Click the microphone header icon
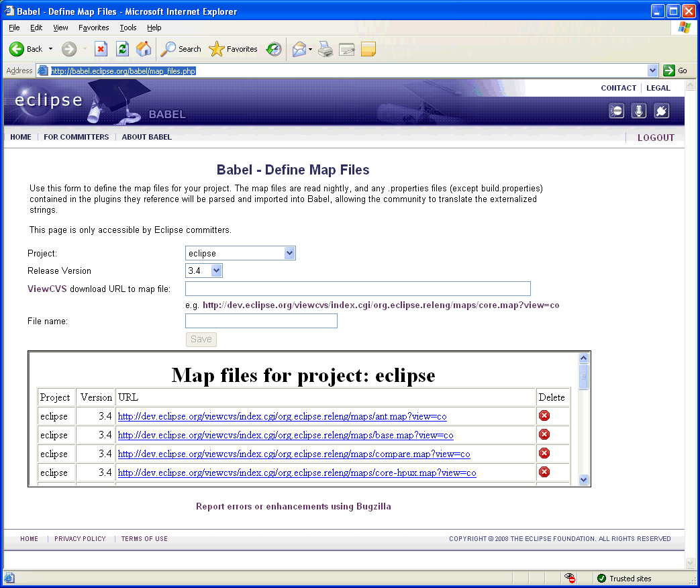 point(639,111)
